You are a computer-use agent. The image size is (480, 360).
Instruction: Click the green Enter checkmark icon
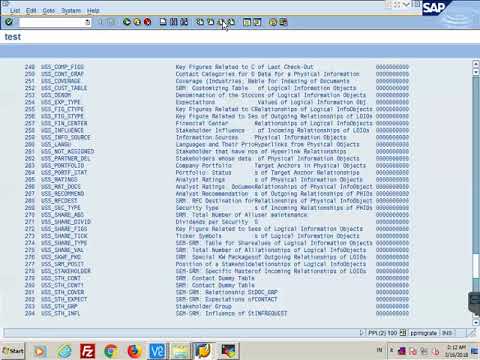[x=9, y=22]
